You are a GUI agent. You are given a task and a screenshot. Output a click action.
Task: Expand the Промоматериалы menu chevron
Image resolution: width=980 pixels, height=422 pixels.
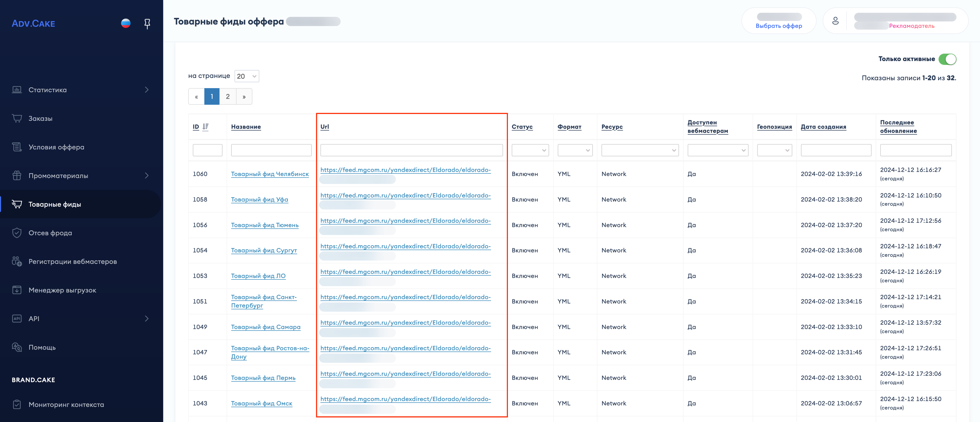pyautogui.click(x=147, y=175)
